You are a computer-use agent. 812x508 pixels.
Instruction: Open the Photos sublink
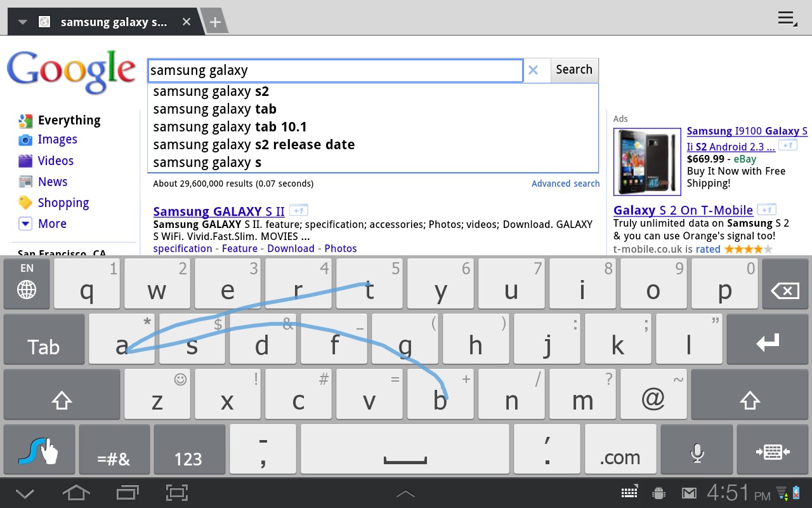click(x=341, y=249)
